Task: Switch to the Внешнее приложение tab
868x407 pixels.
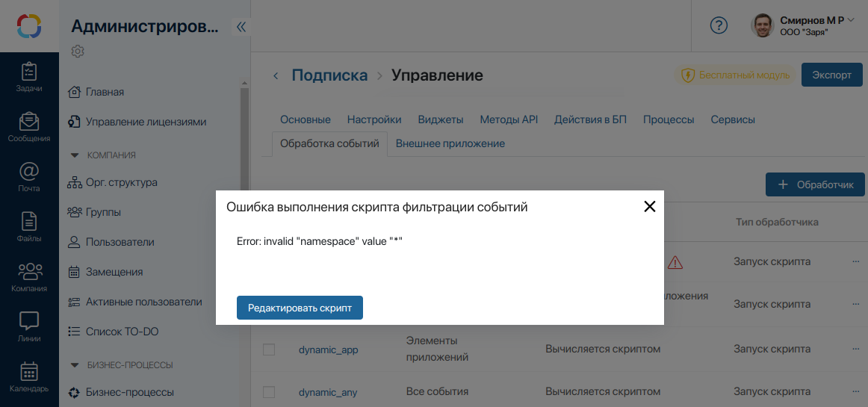Action: pyautogui.click(x=450, y=143)
